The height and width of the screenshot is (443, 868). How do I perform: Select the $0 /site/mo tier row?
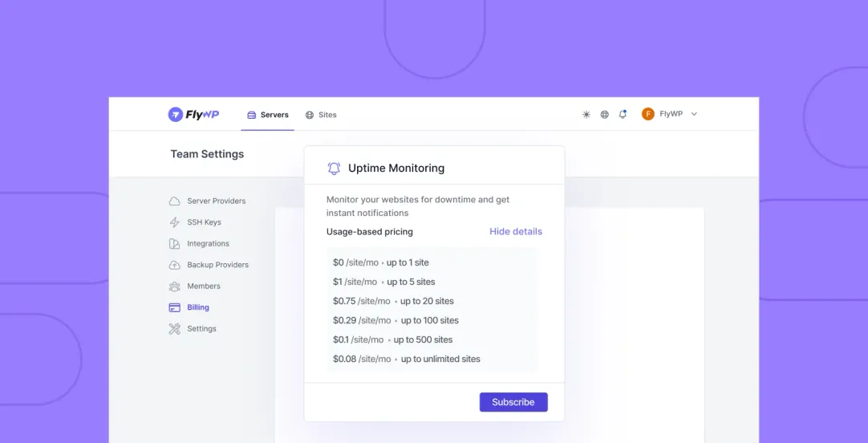(381, 262)
